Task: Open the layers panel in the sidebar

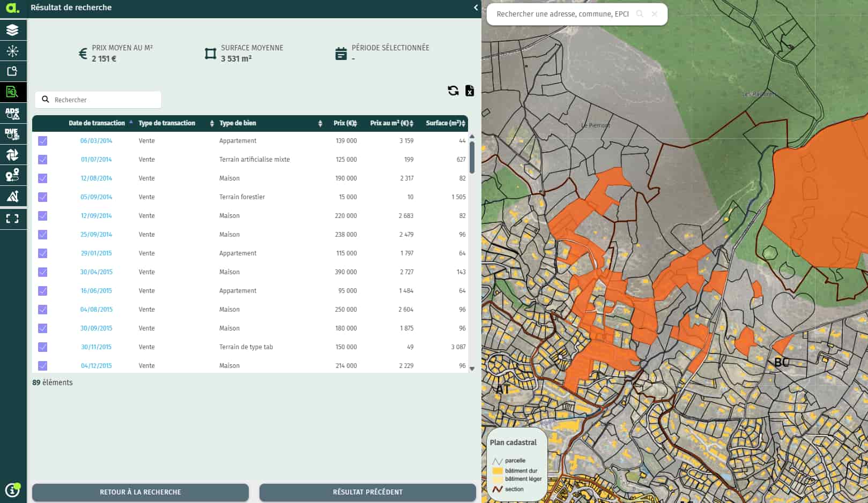Action: pos(12,30)
